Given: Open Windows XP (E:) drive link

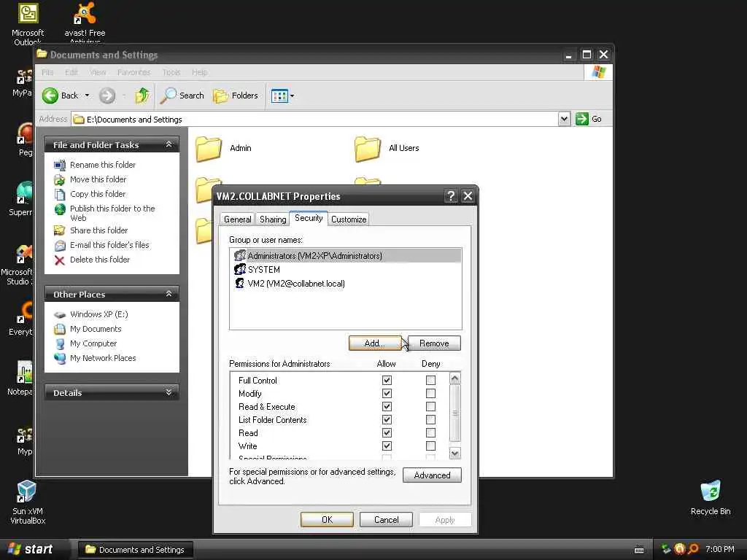Looking at the screenshot, I should (x=98, y=314).
